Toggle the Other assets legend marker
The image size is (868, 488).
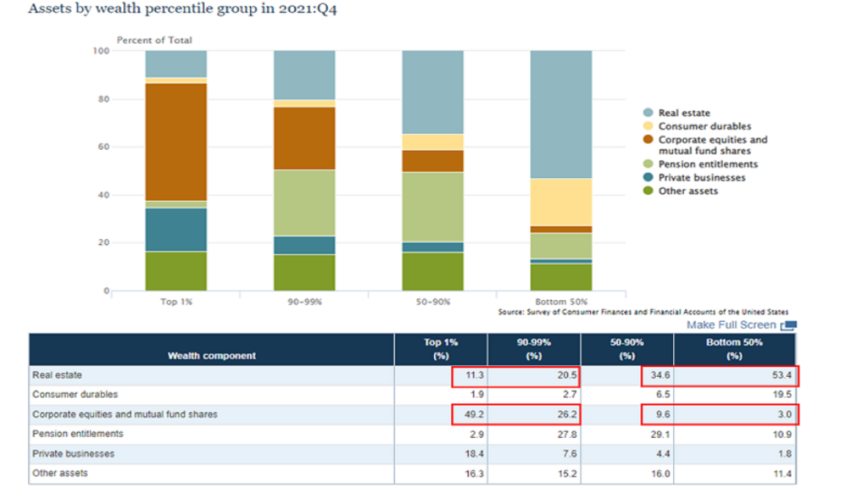pos(648,191)
